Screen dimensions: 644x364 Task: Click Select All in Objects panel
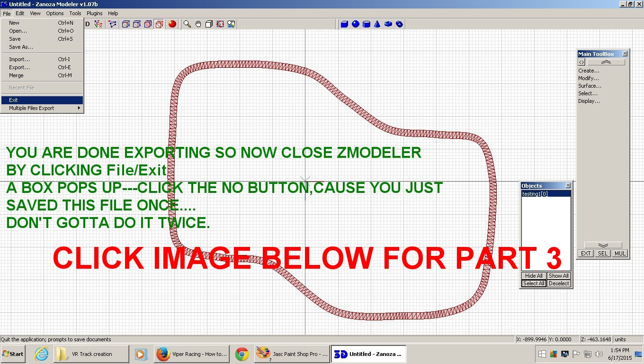[534, 283]
